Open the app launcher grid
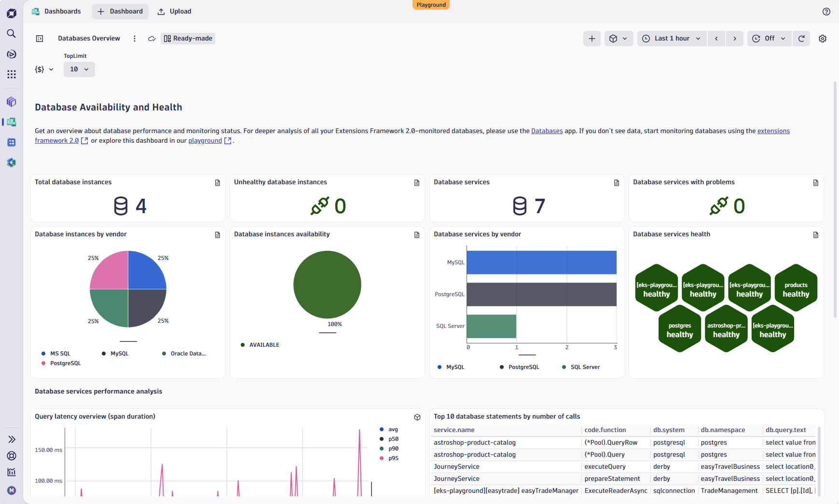This screenshot has height=504, width=839. click(x=11, y=74)
